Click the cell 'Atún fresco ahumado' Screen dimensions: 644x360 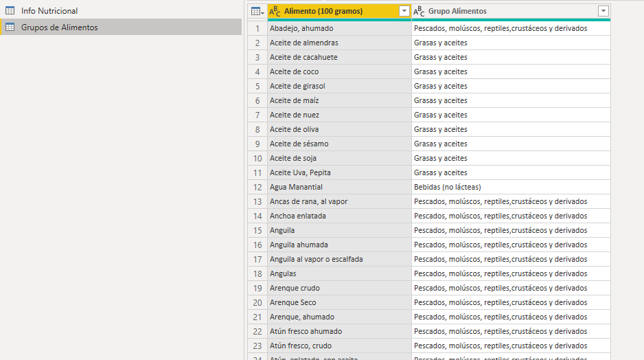click(339, 331)
